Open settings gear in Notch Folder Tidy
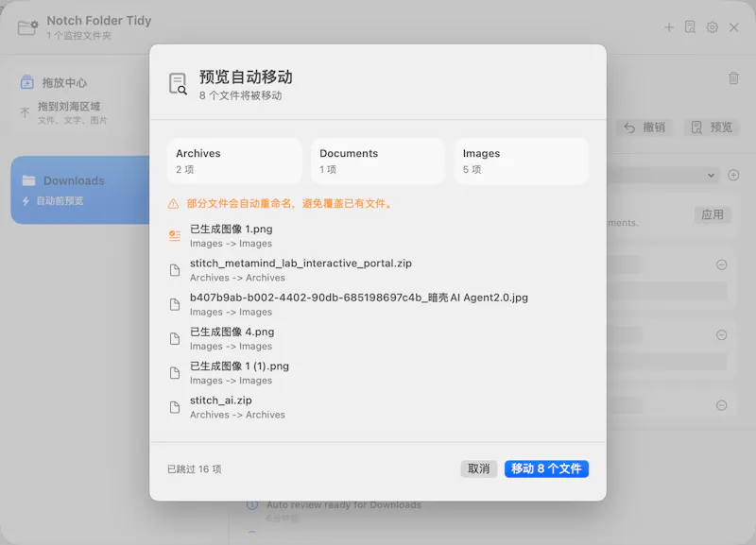 coord(713,27)
